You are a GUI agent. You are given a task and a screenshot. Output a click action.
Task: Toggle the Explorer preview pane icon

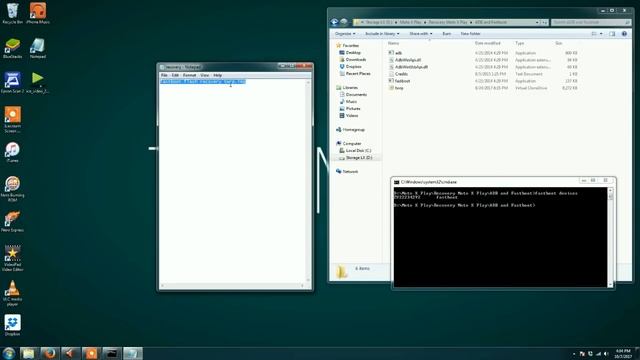click(612, 34)
